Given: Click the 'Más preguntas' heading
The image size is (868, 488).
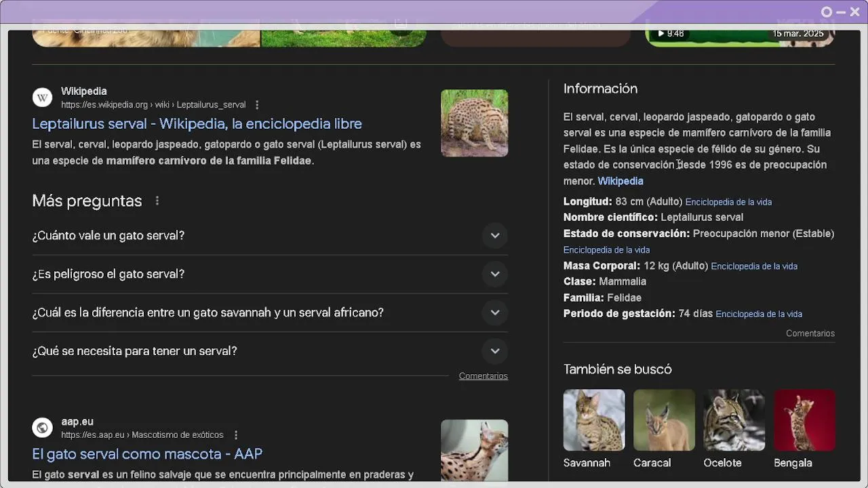Looking at the screenshot, I should [87, 201].
